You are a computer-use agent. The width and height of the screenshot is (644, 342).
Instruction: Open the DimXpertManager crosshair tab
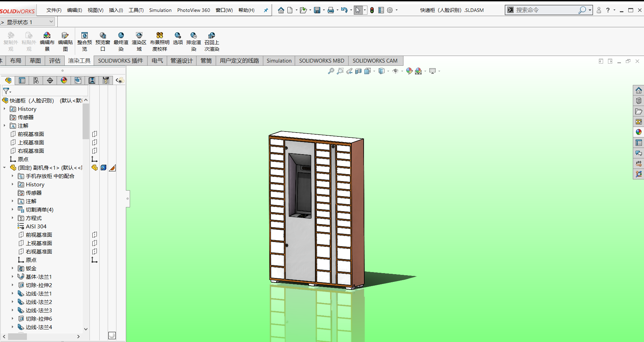pyautogui.click(x=50, y=80)
